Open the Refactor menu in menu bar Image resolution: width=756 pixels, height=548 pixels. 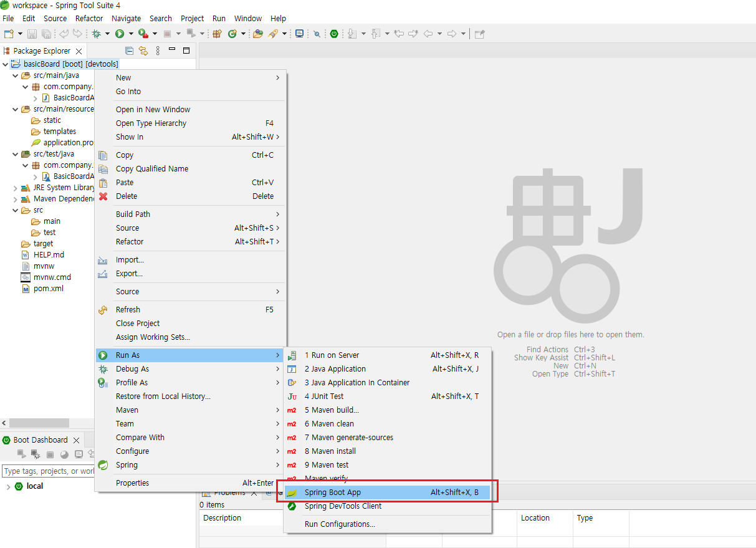point(89,18)
